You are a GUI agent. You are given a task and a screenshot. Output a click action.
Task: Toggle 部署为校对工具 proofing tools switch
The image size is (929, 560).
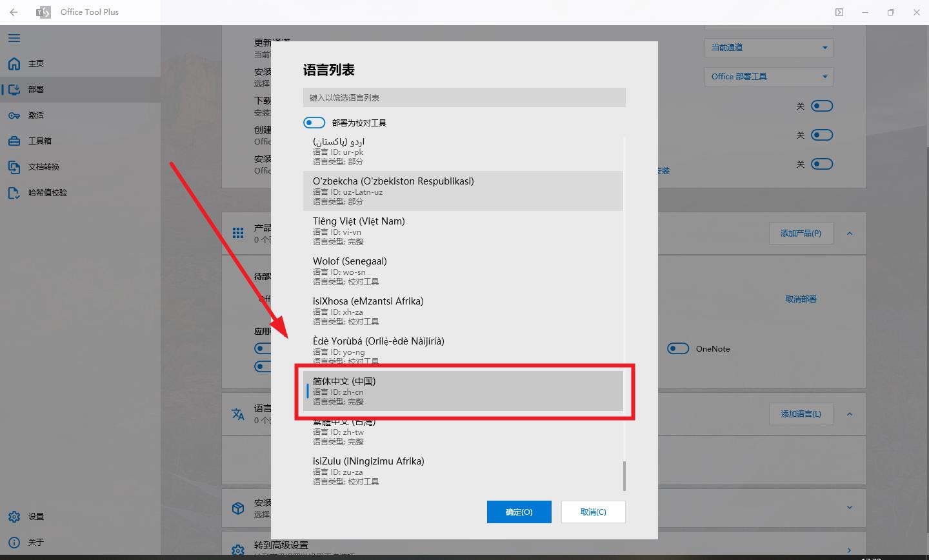(x=314, y=122)
